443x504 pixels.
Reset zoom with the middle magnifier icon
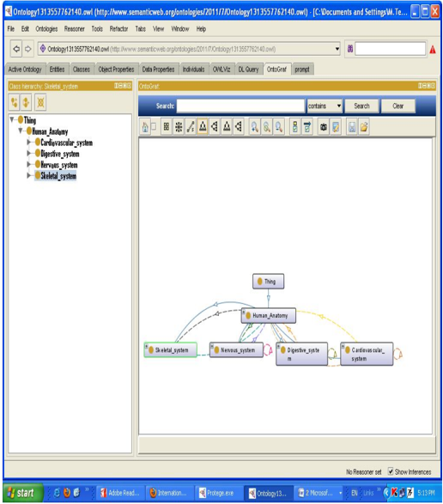[266, 126]
